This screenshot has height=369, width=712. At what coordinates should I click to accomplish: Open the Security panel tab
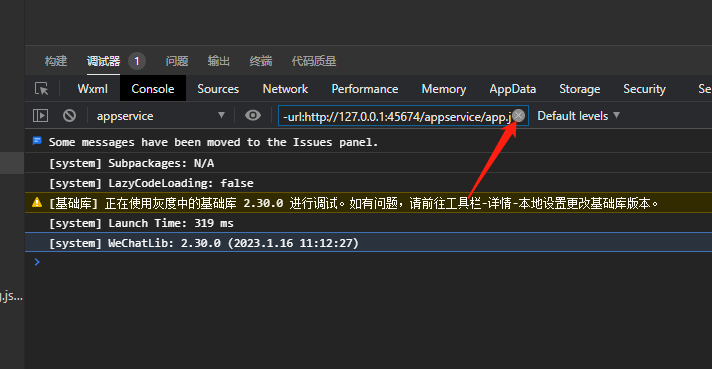click(644, 89)
